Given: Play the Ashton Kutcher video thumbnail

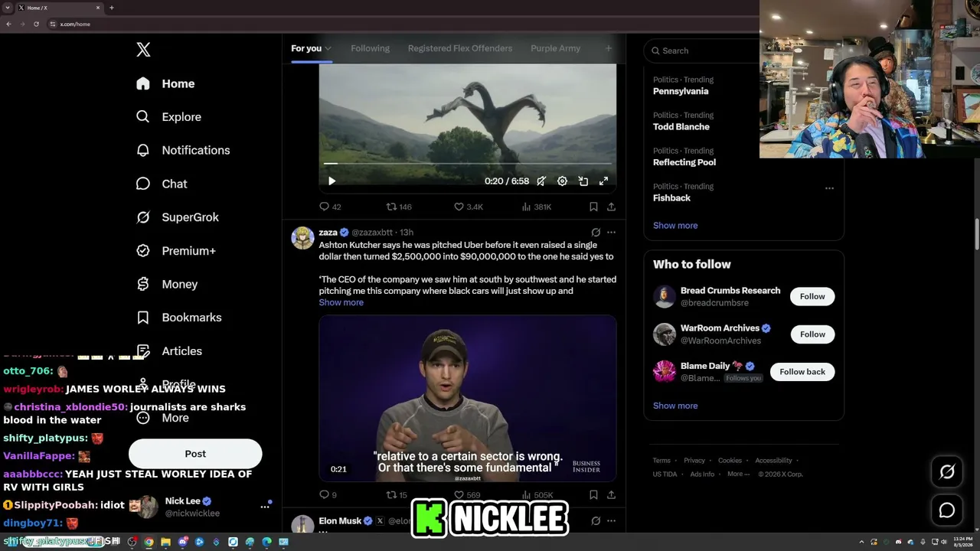Looking at the screenshot, I should pos(468,398).
